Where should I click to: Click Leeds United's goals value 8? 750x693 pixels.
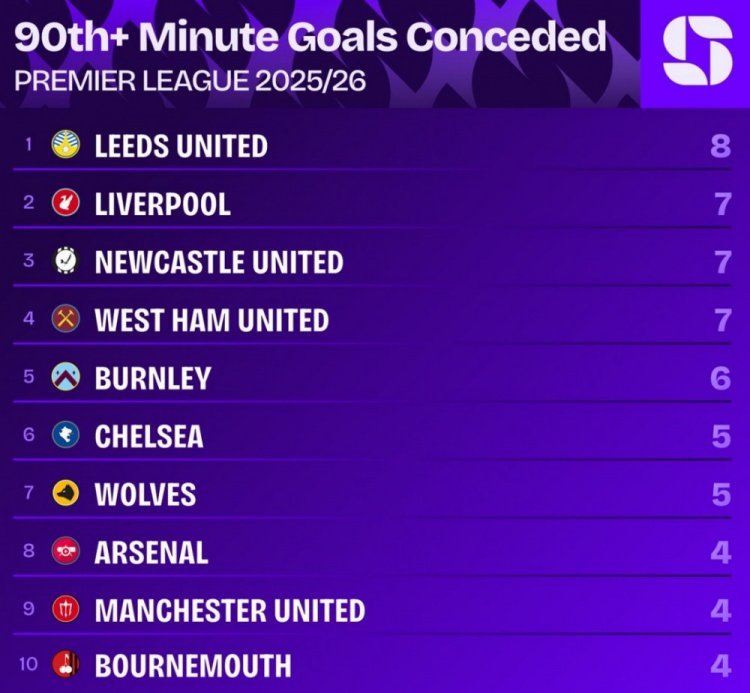(x=721, y=147)
